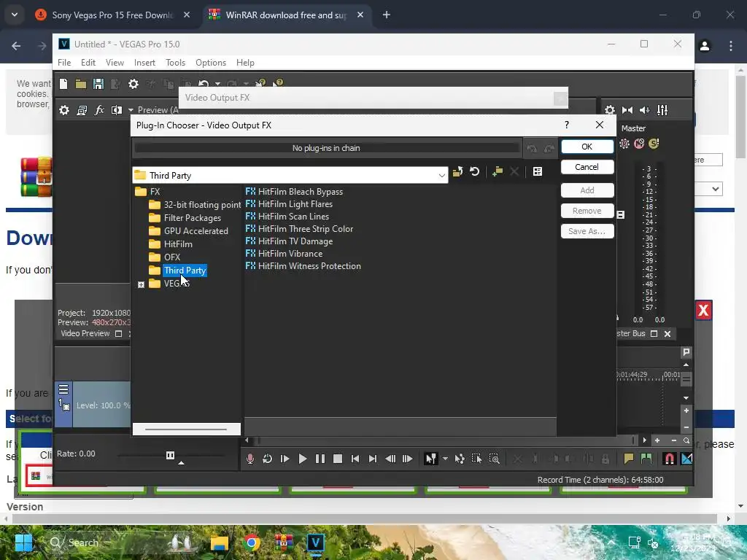Start playback with the Play button
Viewport: 747px width, 560px height.
click(x=303, y=459)
